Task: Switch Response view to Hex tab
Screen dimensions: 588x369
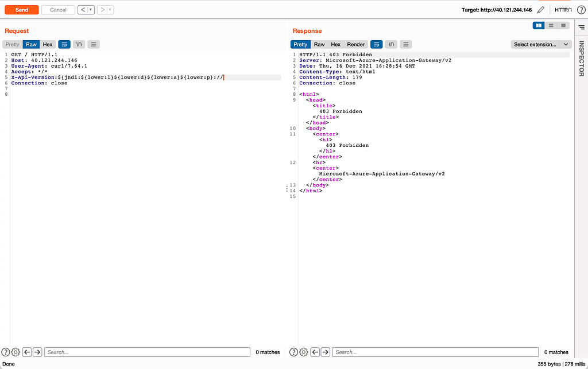Action: pos(335,44)
